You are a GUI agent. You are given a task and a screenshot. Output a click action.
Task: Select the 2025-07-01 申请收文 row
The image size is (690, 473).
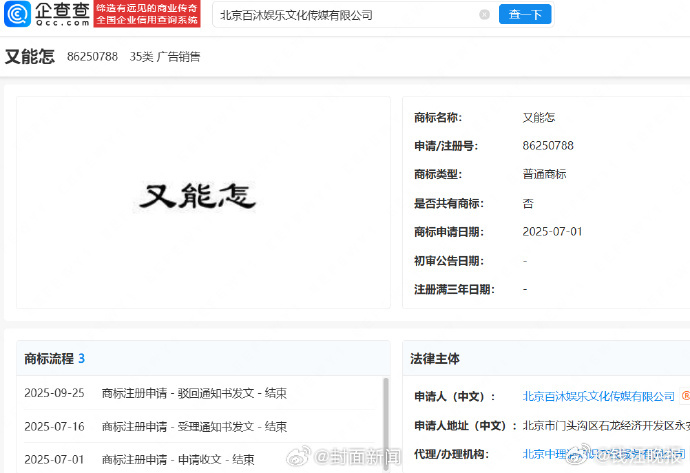click(x=199, y=459)
